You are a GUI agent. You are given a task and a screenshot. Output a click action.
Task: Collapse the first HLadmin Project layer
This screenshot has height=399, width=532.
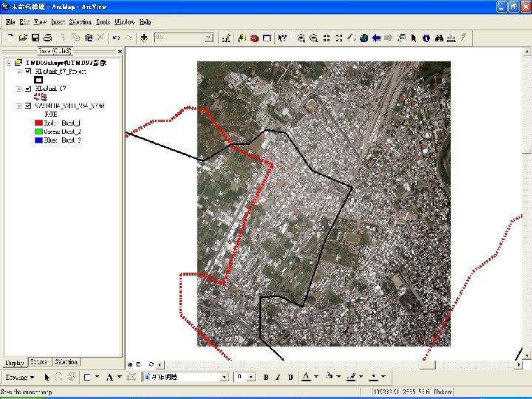(19, 71)
